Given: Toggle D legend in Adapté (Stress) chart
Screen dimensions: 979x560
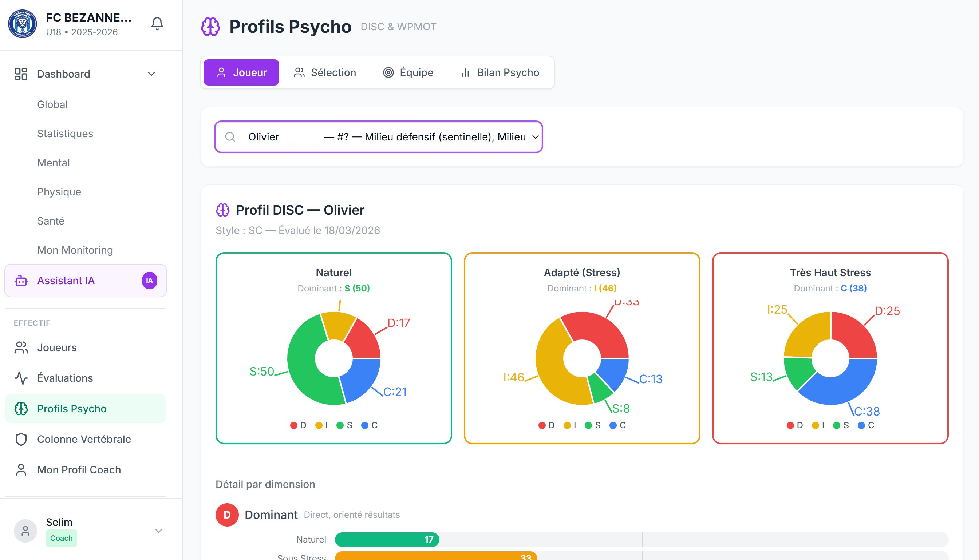Looking at the screenshot, I should coord(546,425).
